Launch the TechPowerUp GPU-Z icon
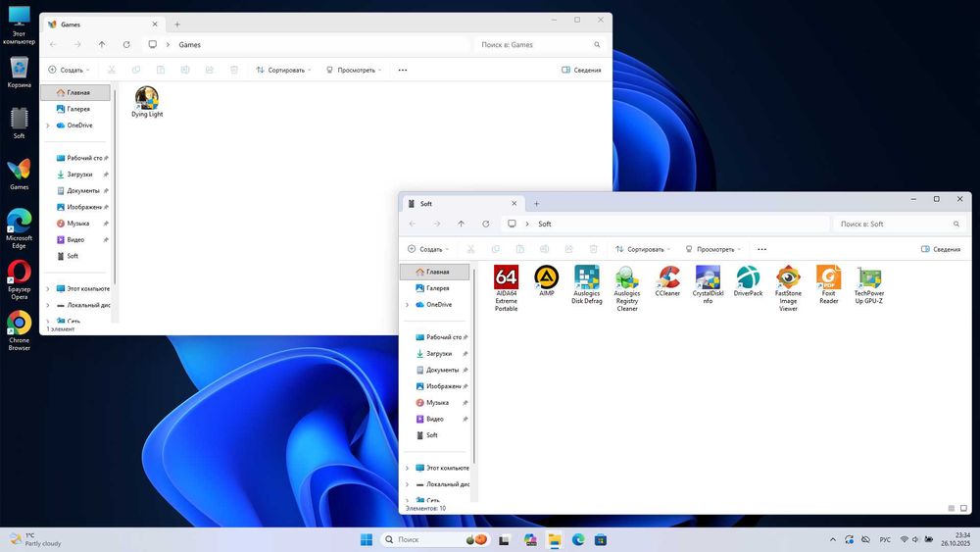This screenshot has width=980, height=552. point(868,278)
